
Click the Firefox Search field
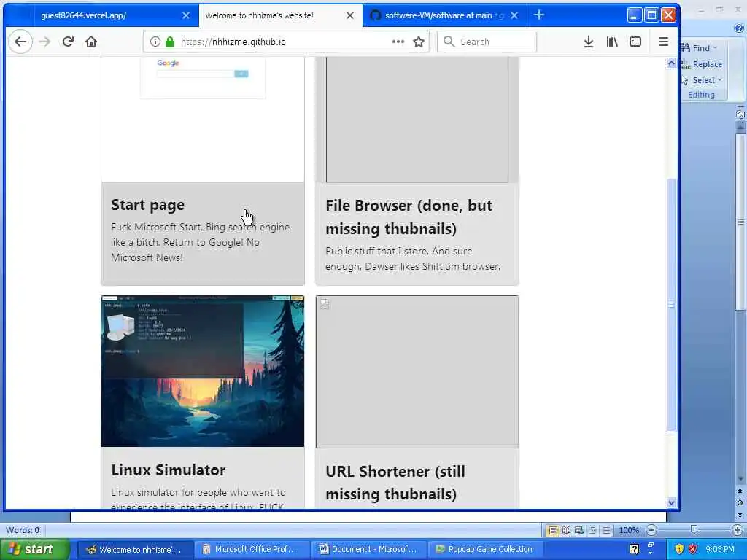tap(487, 42)
